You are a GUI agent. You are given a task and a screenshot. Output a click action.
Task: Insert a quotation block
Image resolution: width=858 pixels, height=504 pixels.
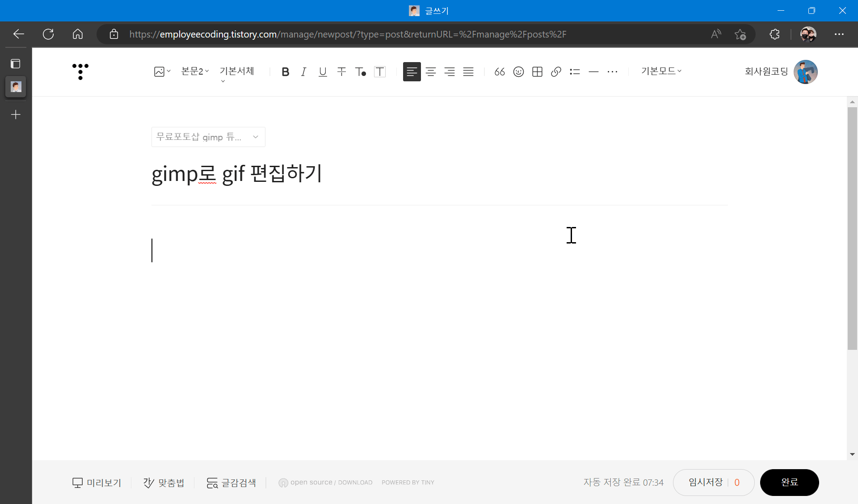(500, 71)
